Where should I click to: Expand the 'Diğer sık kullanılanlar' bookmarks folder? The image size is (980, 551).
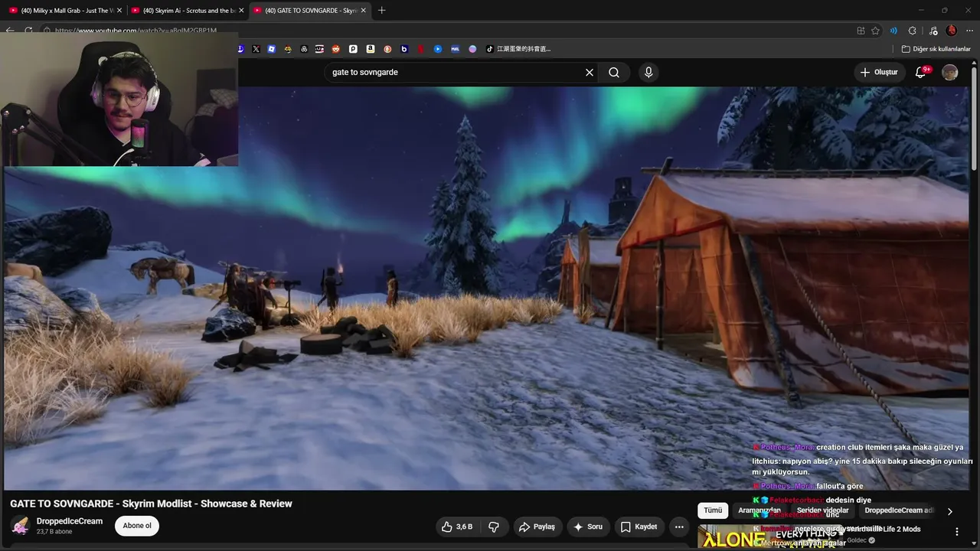pyautogui.click(x=936, y=49)
